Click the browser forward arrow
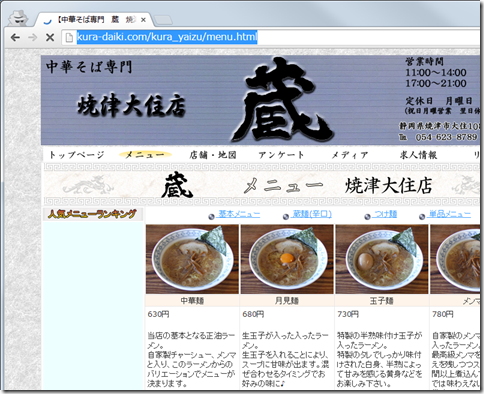 point(33,37)
